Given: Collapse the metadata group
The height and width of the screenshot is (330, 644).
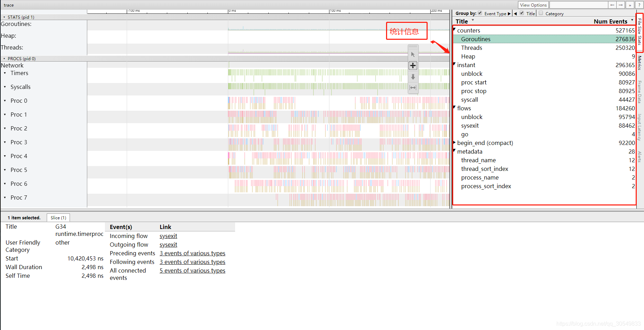Looking at the screenshot, I should [455, 151].
